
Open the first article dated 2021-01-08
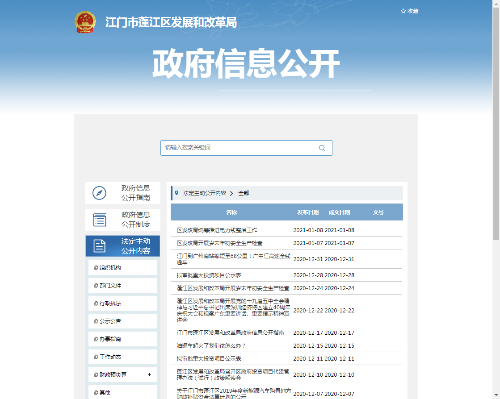coord(217,230)
